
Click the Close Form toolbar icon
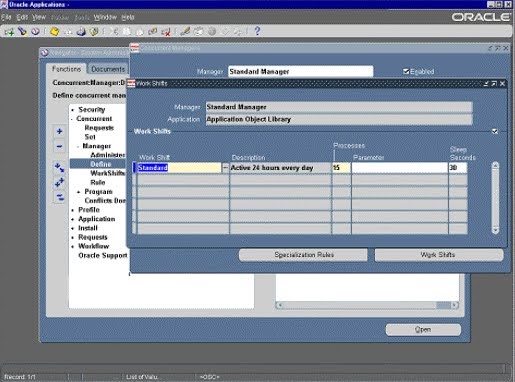click(95, 32)
